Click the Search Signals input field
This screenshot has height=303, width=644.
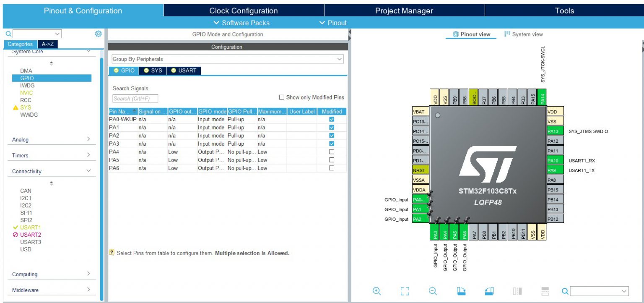coord(135,99)
